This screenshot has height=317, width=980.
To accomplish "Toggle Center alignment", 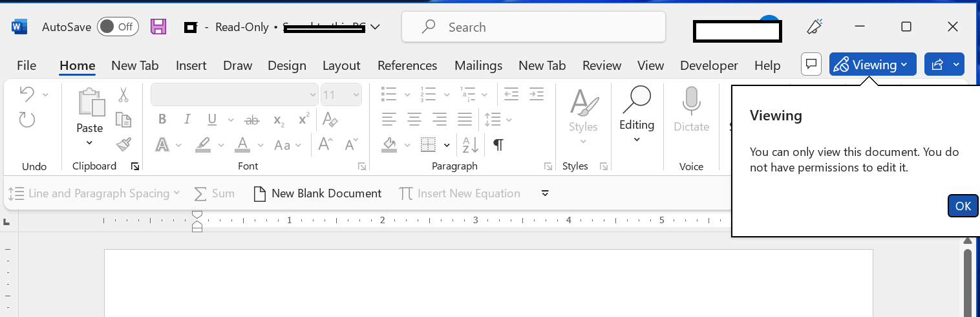I will 414,119.
